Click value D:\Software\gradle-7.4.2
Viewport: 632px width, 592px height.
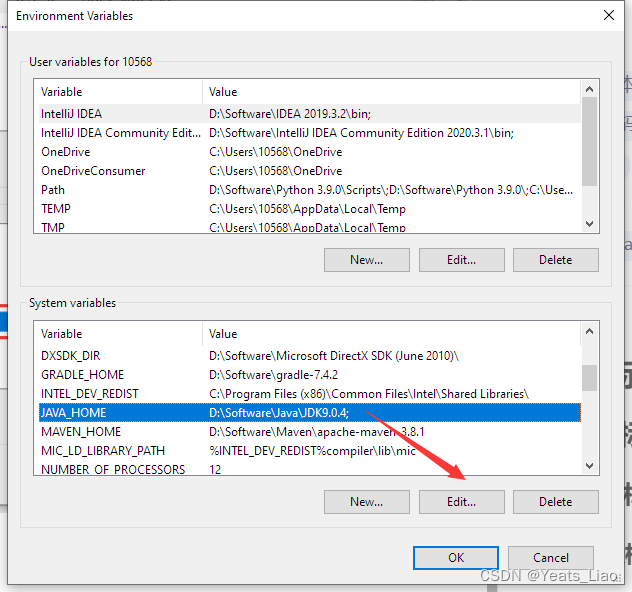pyautogui.click(x=273, y=375)
